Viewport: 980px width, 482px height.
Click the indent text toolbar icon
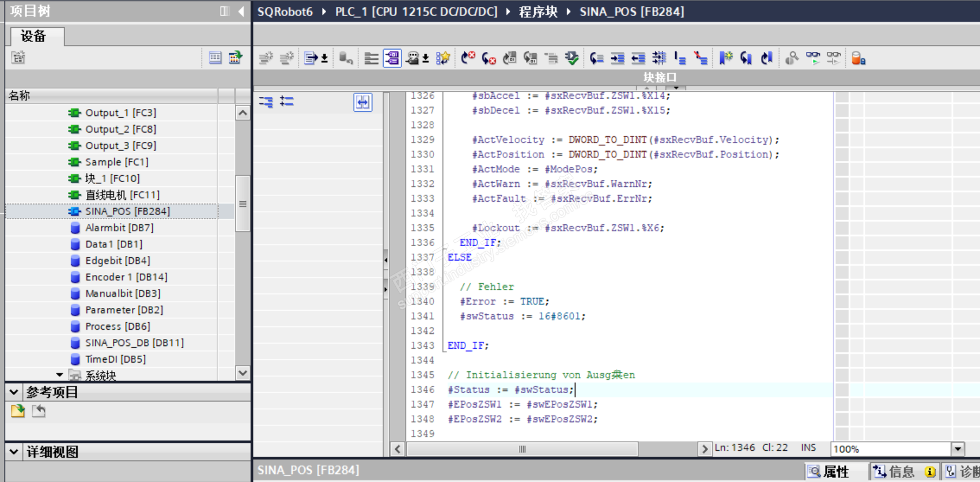click(x=617, y=58)
